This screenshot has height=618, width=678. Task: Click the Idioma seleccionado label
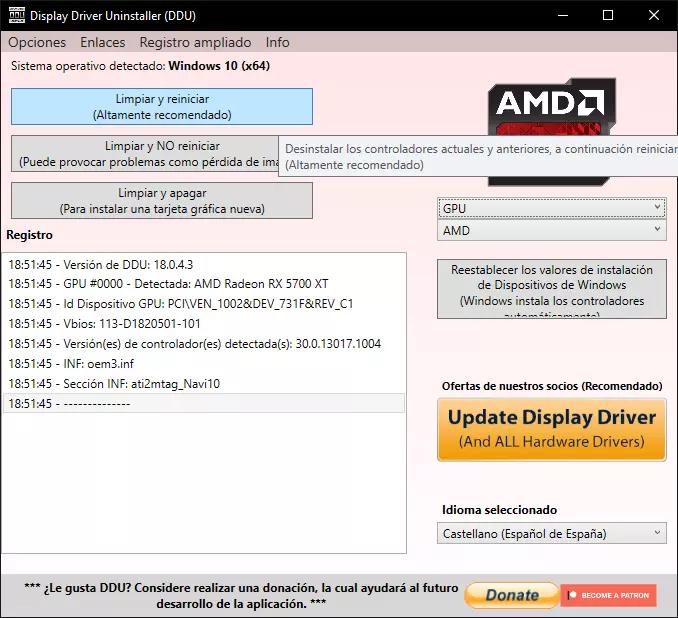[499, 510]
